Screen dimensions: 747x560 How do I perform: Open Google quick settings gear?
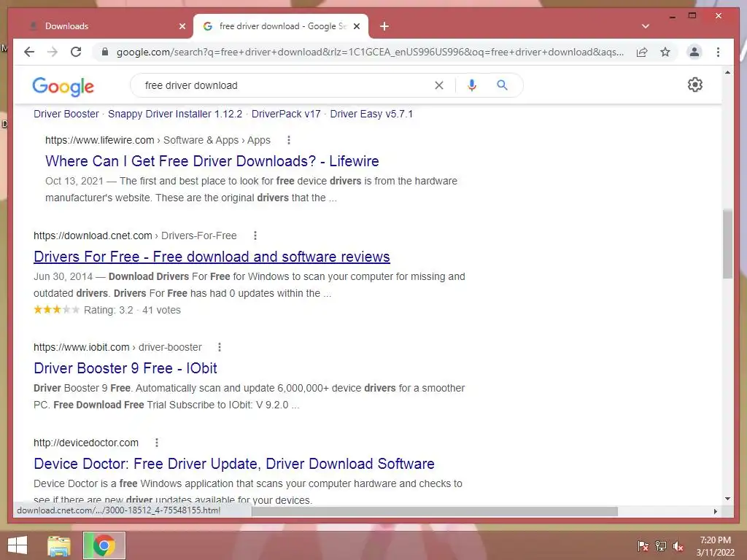coord(695,85)
